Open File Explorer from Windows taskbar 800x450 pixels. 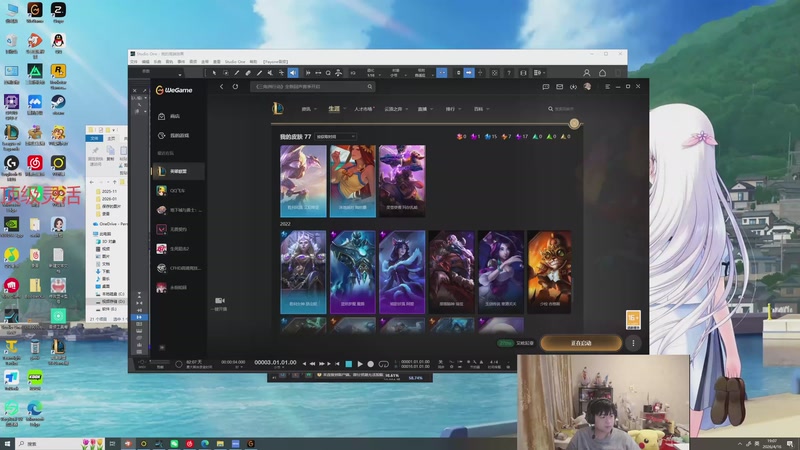(x=220, y=444)
